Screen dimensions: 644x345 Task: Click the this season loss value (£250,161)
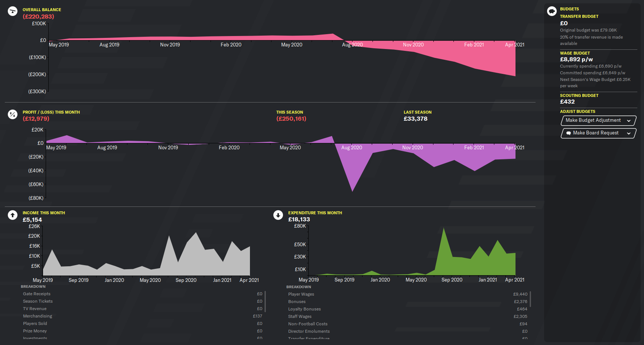click(291, 119)
